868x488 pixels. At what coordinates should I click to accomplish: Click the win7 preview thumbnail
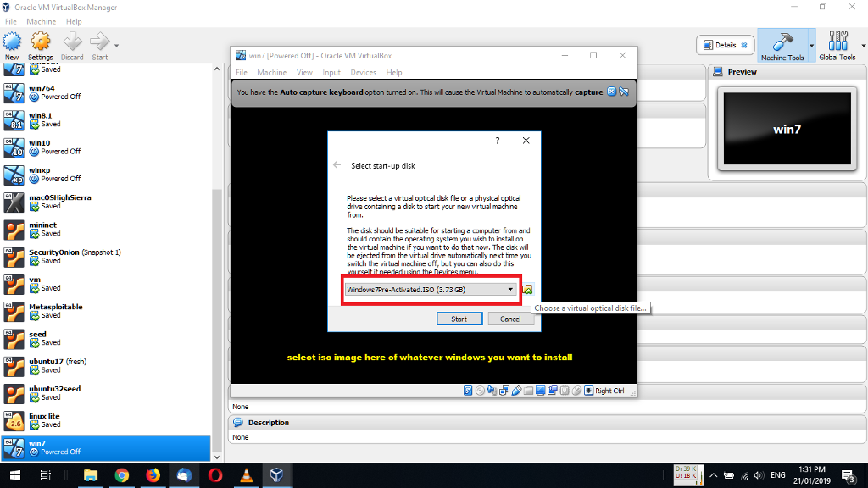pyautogui.click(x=787, y=129)
